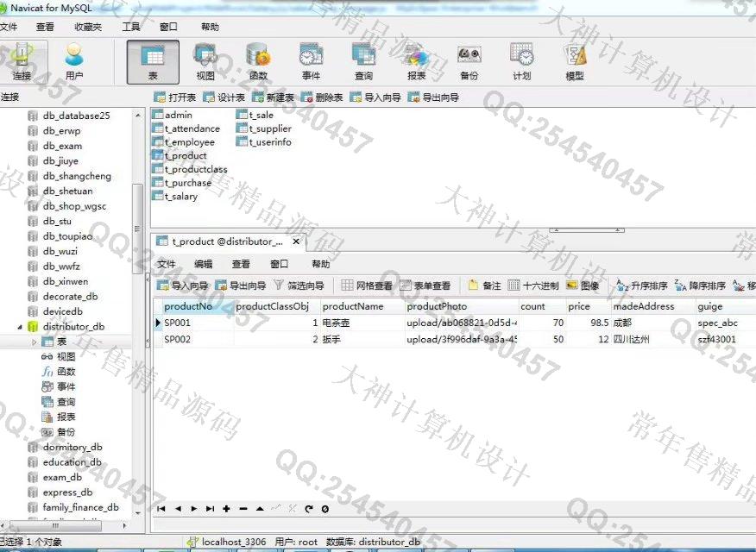Image resolution: width=756 pixels, height=552 pixels.
Task: Expand the 表 node under distributor_db
Action: tap(35, 342)
